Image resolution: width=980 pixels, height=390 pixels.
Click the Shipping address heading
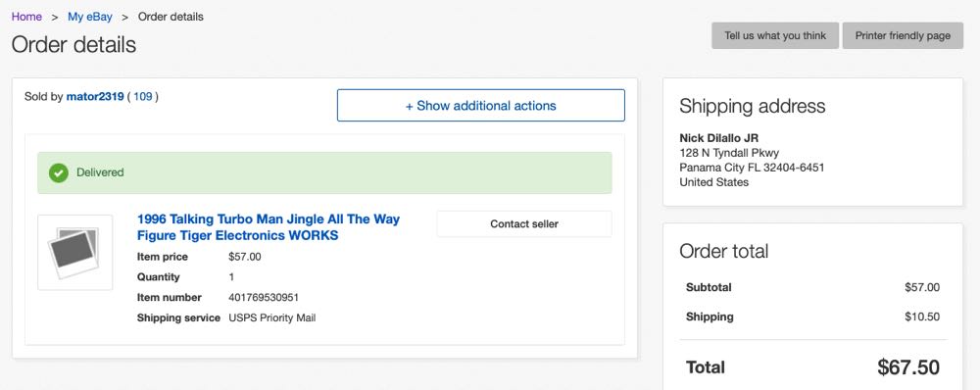click(x=753, y=106)
